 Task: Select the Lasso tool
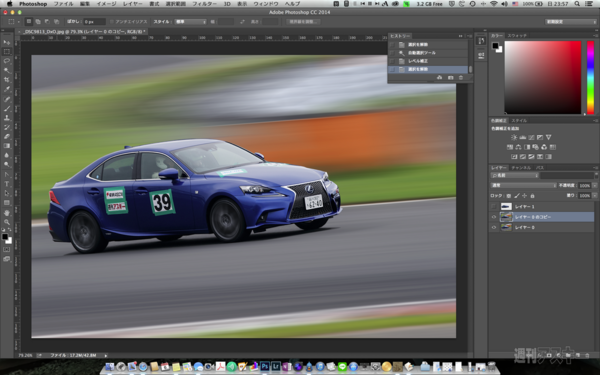pyautogui.click(x=7, y=61)
